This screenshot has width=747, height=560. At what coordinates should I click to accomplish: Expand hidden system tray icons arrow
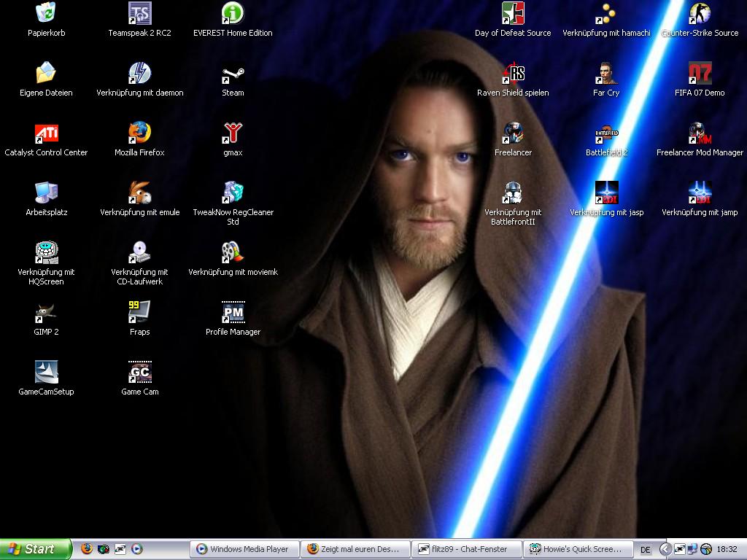pos(665,549)
